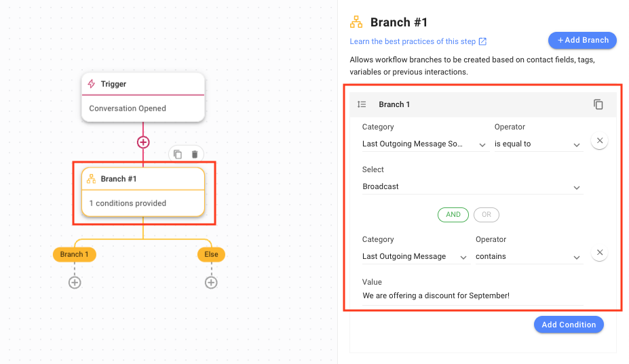Image resolution: width=629 pixels, height=364 pixels.
Task: Click the duplicate icon in Branch 1 header
Action: (598, 104)
